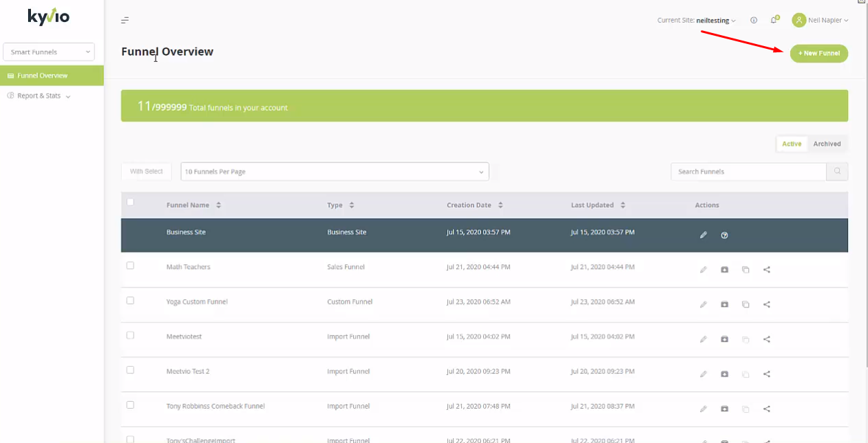Viewport: 868px width, 443px height.
Task: Switch to the Archived tab
Action: coord(827,144)
